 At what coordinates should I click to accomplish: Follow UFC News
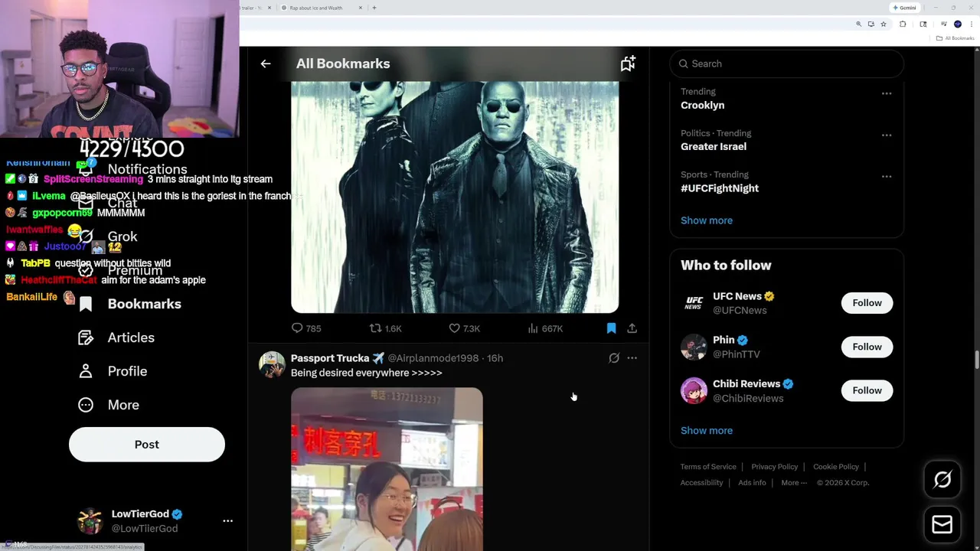[x=867, y=303]
